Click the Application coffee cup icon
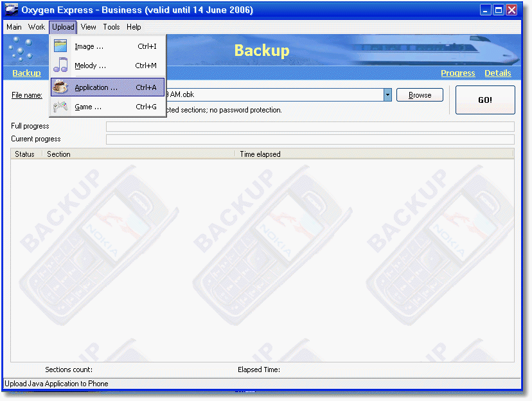Image resolution: width=532 pixels, height=401 pixels. (x=60, y=87)
